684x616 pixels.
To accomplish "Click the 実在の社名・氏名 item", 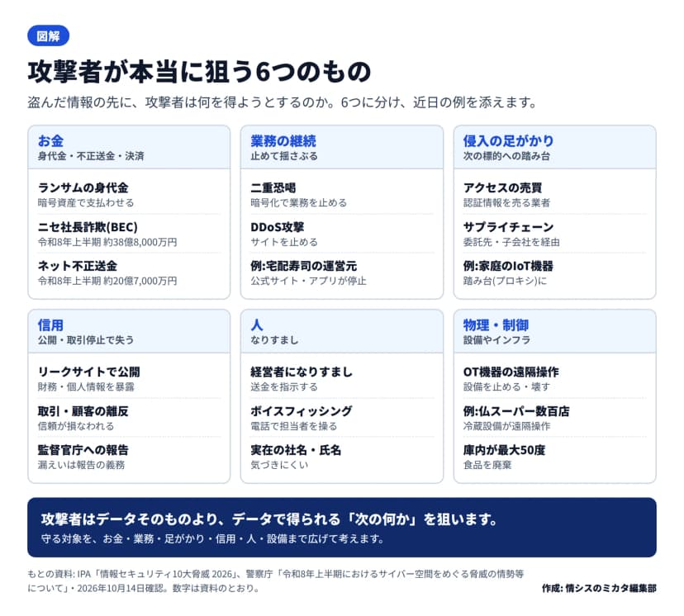I will 296,450.
